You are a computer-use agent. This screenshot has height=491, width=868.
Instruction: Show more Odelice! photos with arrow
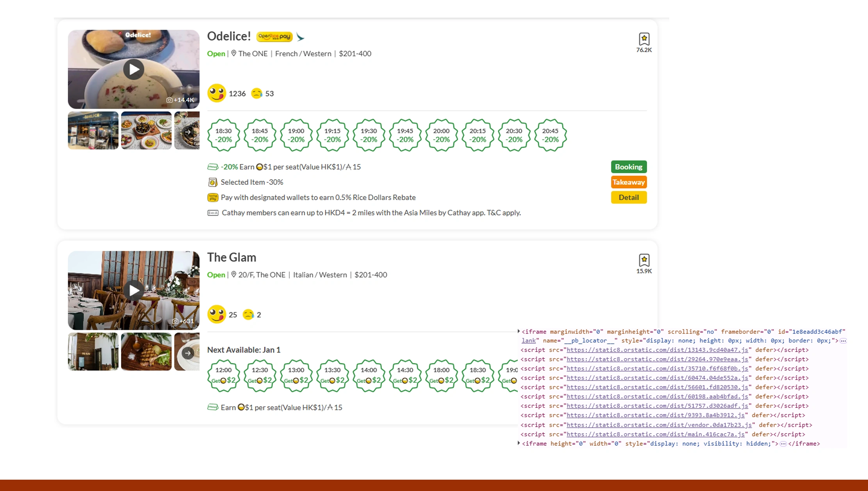pyautogui.click(x=188, y=132)
